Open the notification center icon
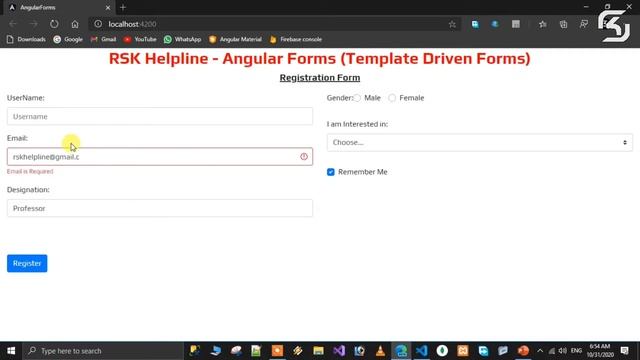 pyautogui.click(x=624, y=351)
